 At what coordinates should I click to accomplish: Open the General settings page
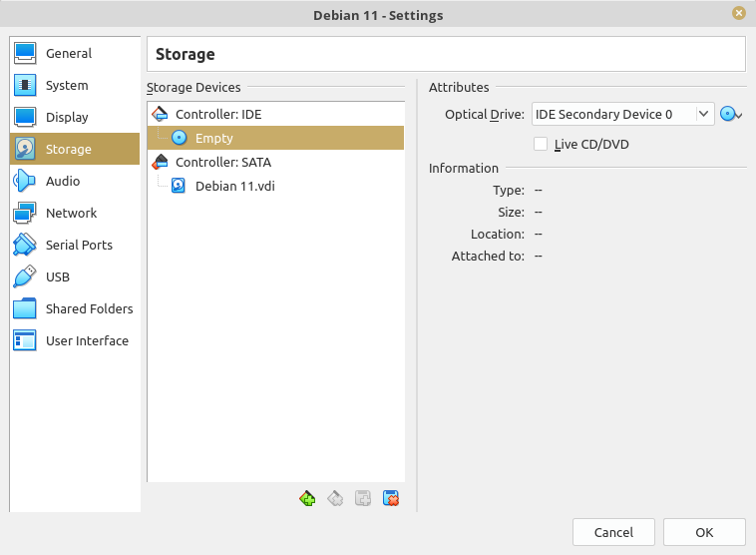click(x=75, y=53)
